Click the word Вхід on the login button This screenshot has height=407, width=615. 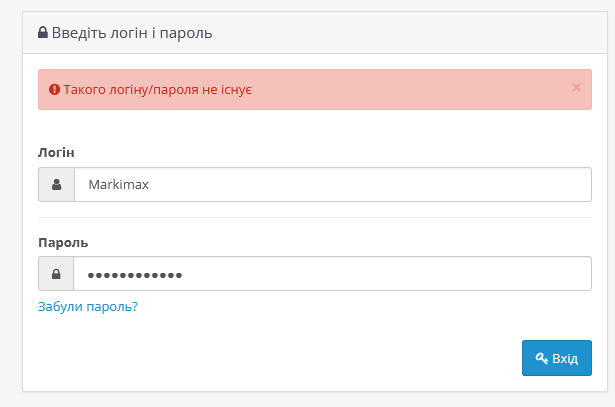(565, 358)
